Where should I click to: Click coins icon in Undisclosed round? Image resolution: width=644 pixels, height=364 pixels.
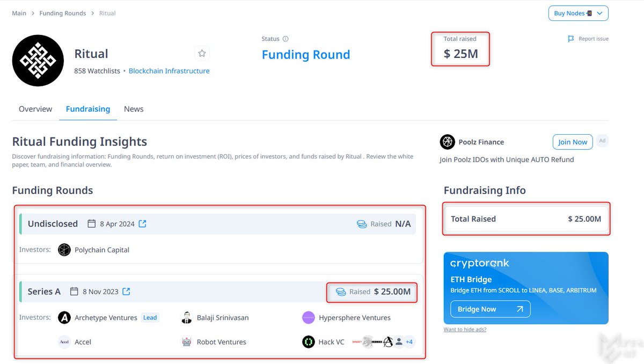[362, 224]
